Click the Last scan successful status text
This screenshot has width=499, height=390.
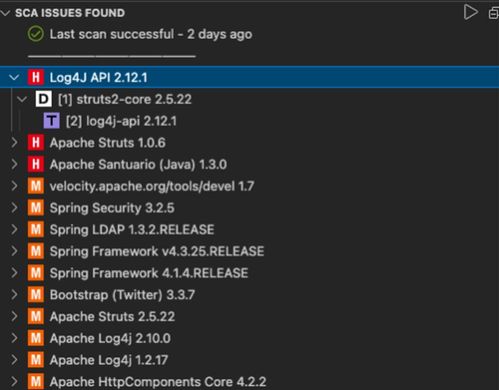coord(151,34)
